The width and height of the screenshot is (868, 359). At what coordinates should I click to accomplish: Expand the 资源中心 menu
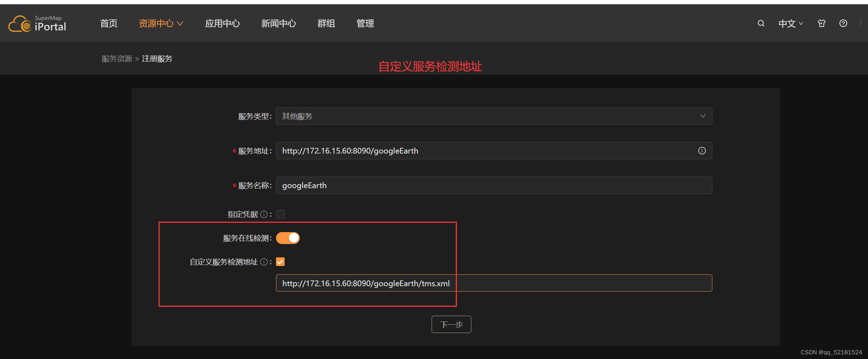[161, 23]
